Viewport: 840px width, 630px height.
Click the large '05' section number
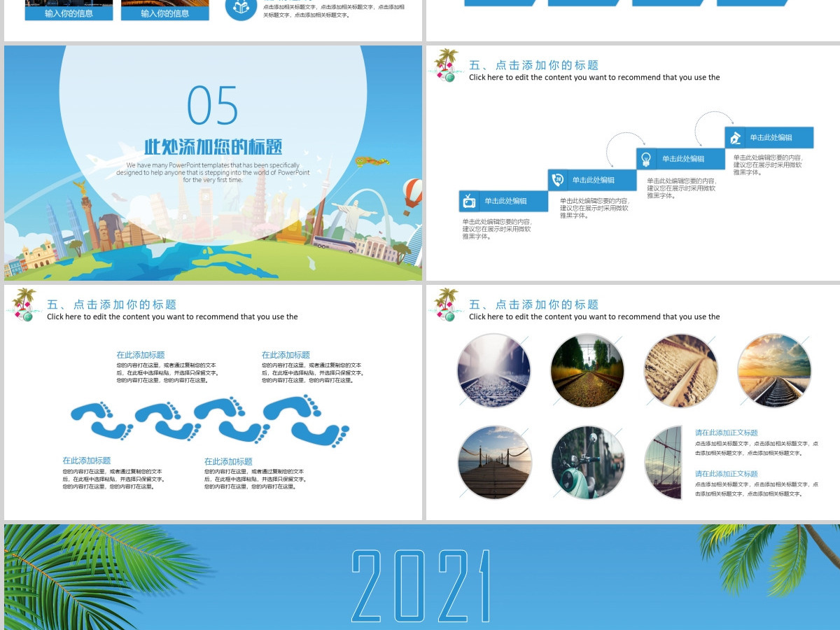pyautogui.click(x=213, y=106)
